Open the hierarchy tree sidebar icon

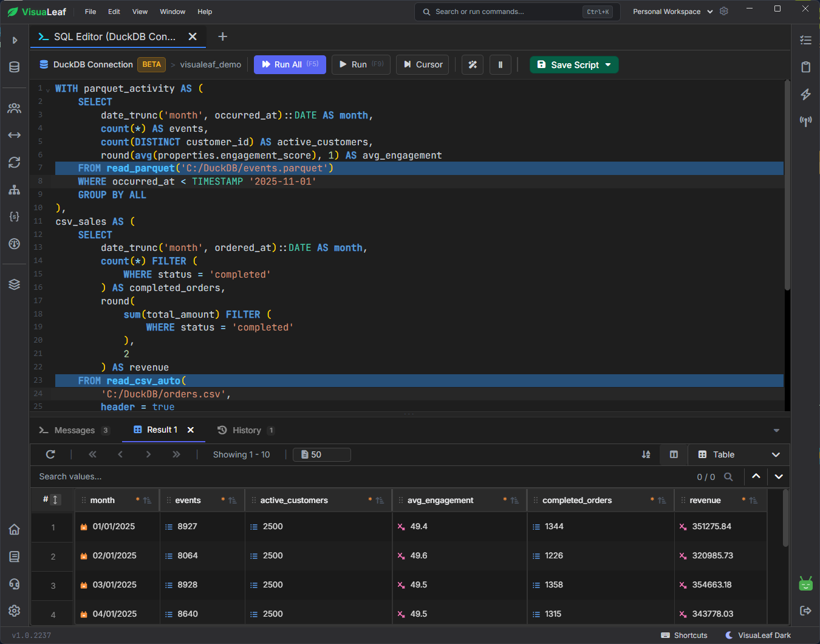[15, 190]
